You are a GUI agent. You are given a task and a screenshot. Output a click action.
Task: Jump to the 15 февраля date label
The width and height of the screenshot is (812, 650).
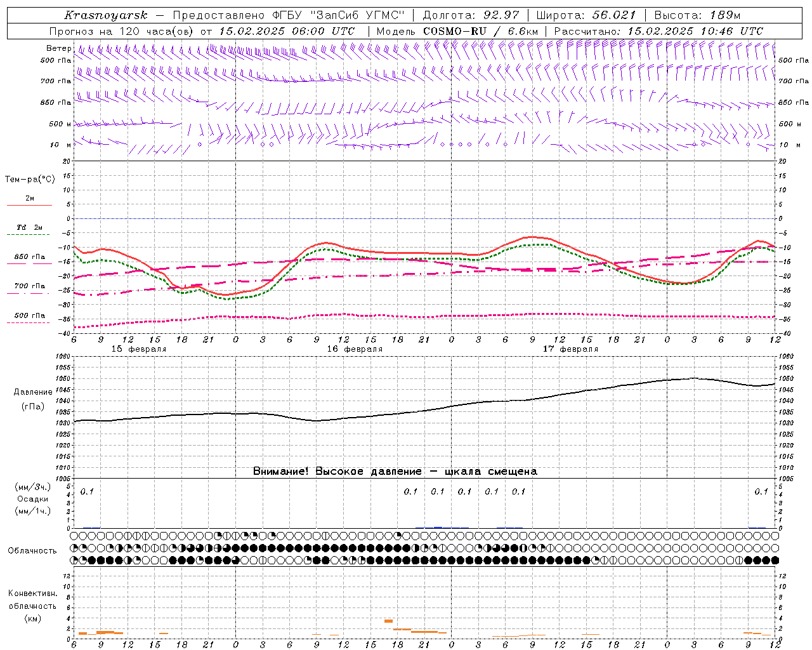139,349
